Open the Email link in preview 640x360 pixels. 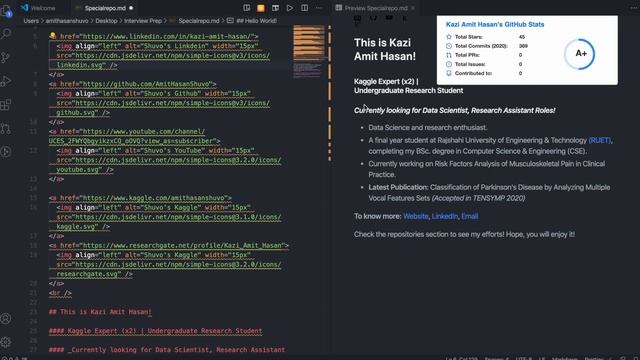pos(469,216)
